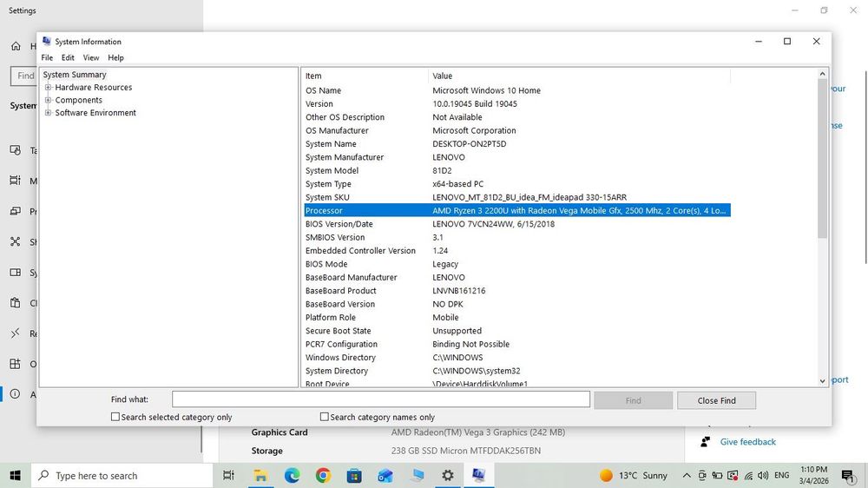Select System Summary in the tree
868x488 pixels.
point(75,75)
